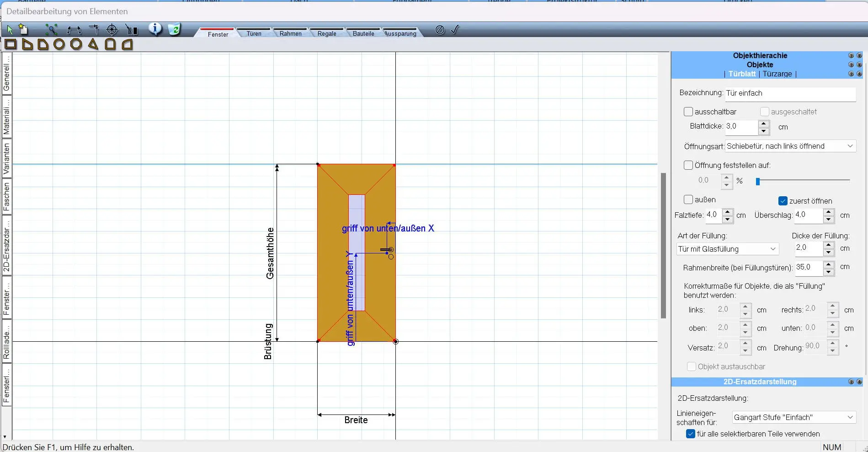Open Art der Füllung dropdown
Viewport: 868px width, 452px height.
728,249
